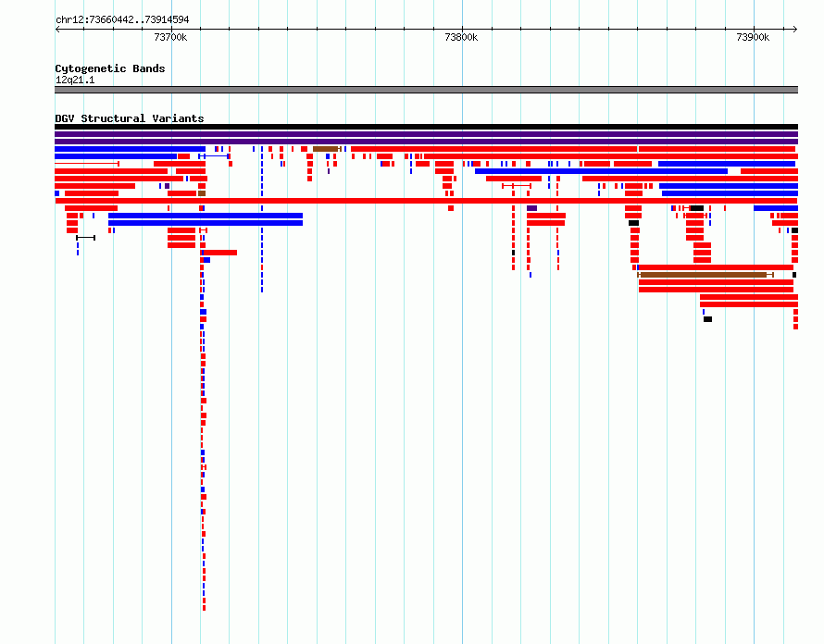The width and height of the screenshot is (824, 644).
Task: Click the long brown variant near 73880k
Action: 705,275
